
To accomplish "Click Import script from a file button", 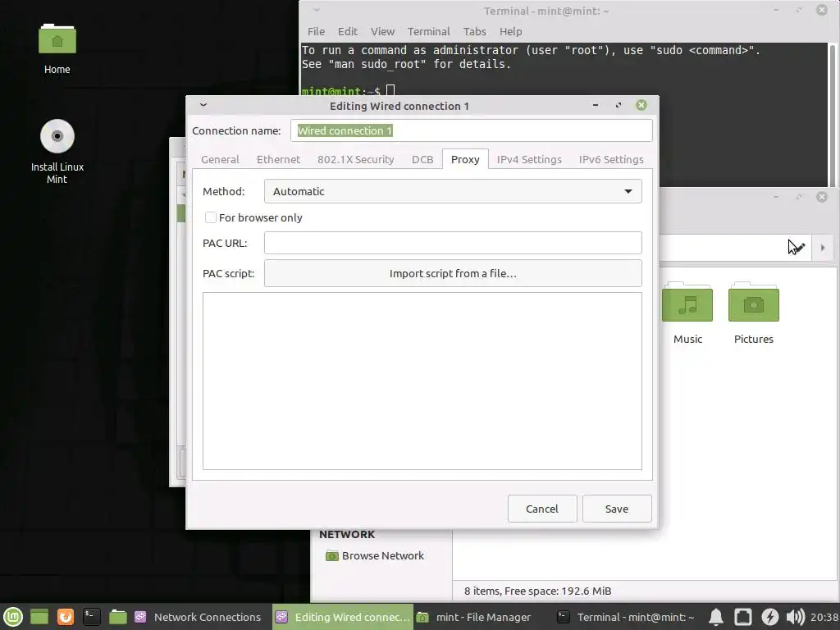I will [x=453, y=273].
